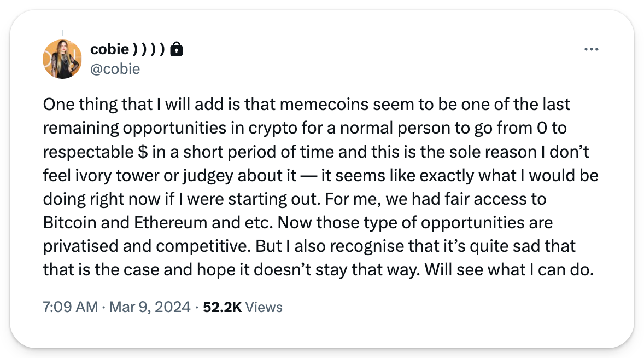
Task: Click the "Views" label in the footer
Action: (264, 307)
